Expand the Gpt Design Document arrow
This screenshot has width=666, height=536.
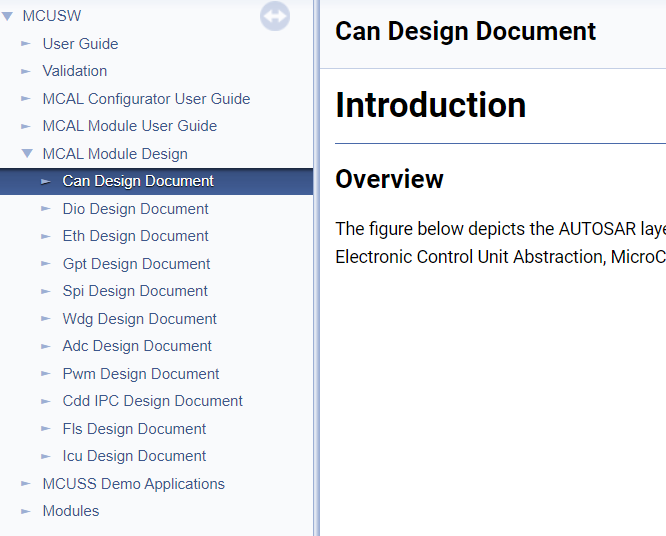46,264
